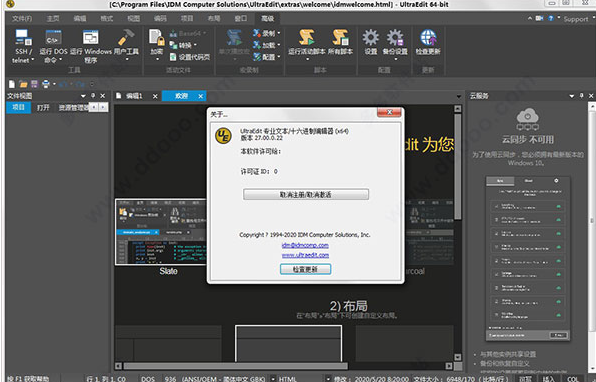Click the 加密 encrypt file icon

[156, 37]
